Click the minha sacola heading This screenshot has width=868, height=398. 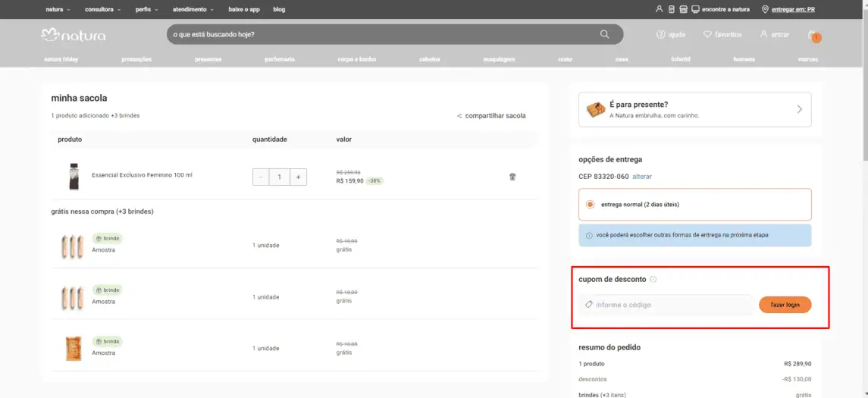(79, 98)
